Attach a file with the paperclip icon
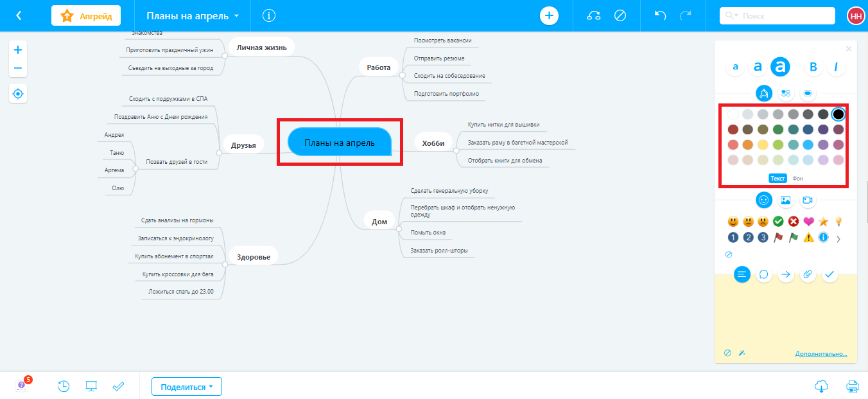The width and height of the screenshot is (868, 399). (808, 274)
